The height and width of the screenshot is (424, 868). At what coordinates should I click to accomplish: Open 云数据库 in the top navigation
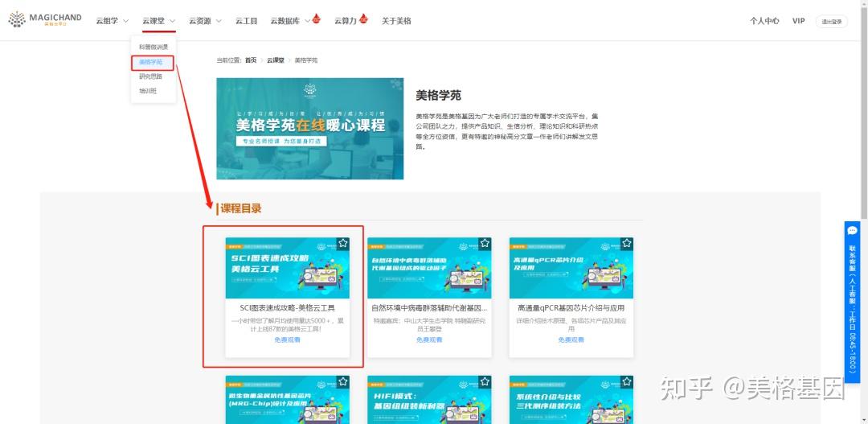285,21
